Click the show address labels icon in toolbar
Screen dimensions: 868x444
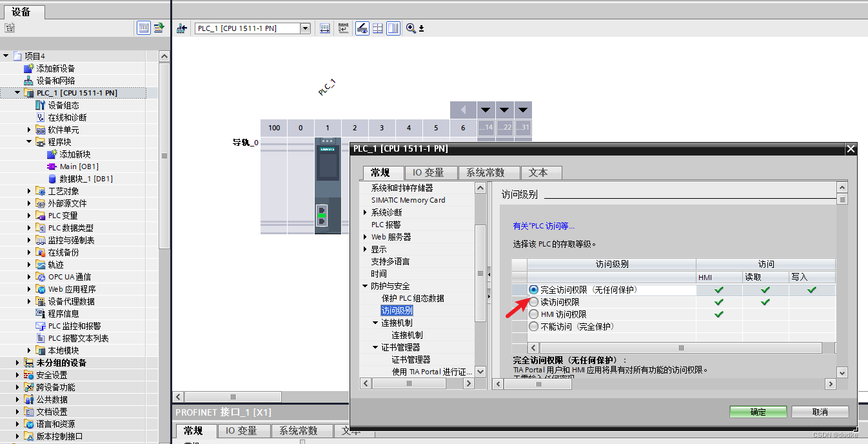point(325,28)
